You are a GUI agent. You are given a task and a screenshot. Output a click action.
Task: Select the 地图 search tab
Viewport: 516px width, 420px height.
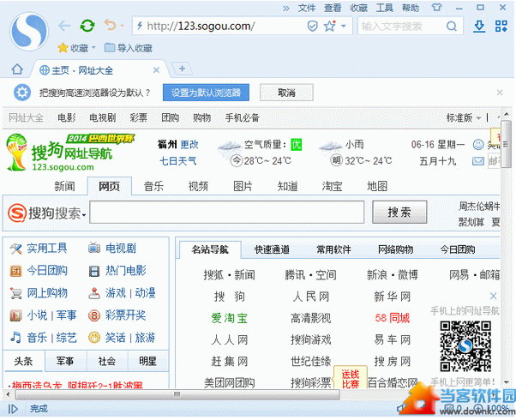(377, 186)
